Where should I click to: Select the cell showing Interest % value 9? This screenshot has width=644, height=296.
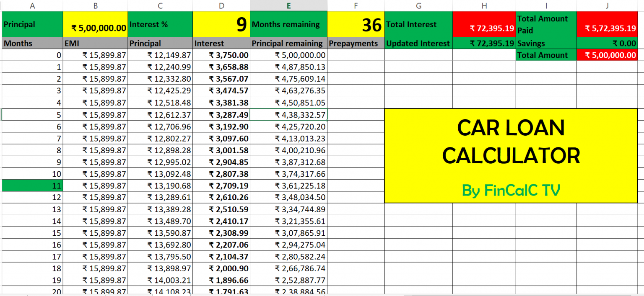[x=221, y=24]
